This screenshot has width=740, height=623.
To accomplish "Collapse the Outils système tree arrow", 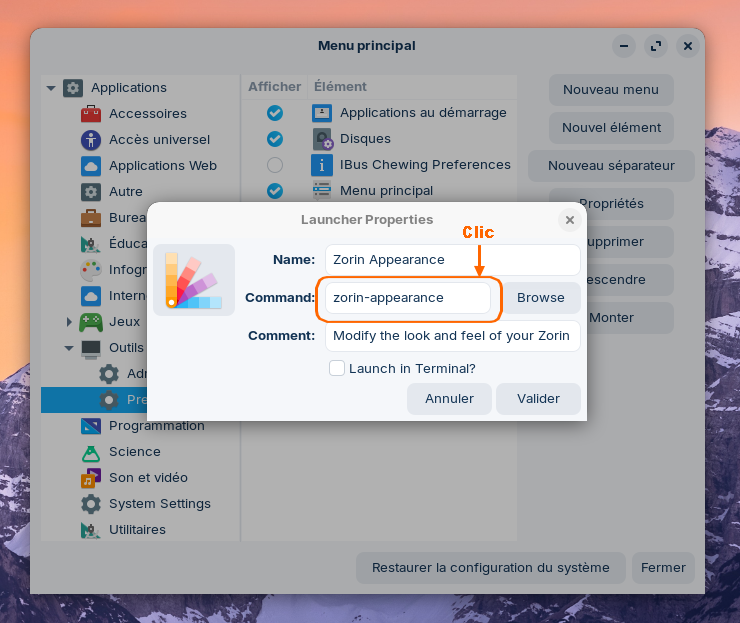I will coord(69,348).
